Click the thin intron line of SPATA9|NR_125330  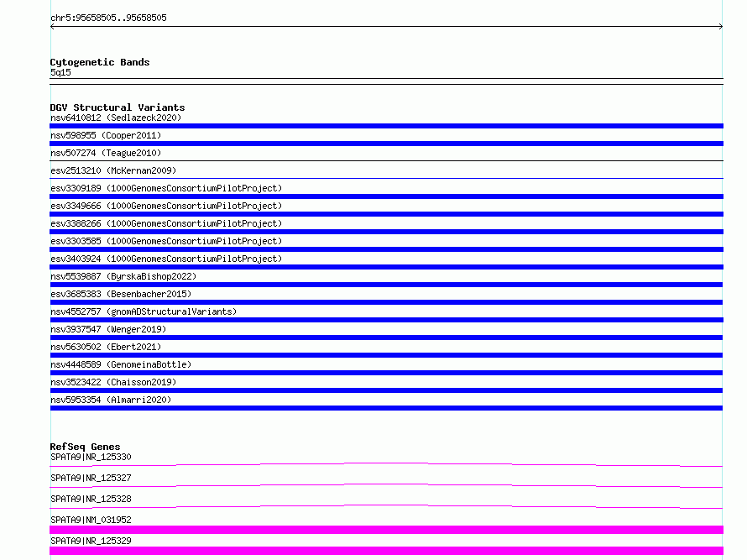tap(386, 464)
